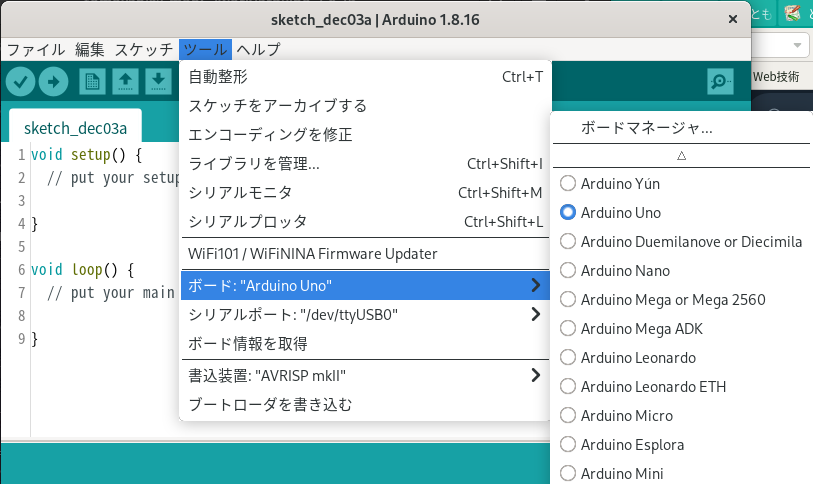Select the Arduino Yún radio button

pos(568,184)
